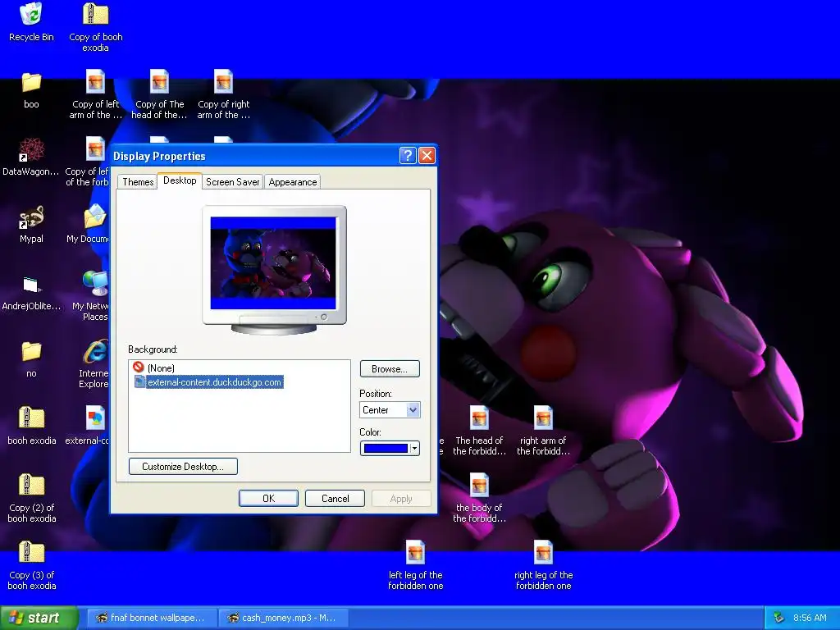The image size is (840, 630).
Task: Click the monitor wallpaper preview
Action: click(273, 263)
